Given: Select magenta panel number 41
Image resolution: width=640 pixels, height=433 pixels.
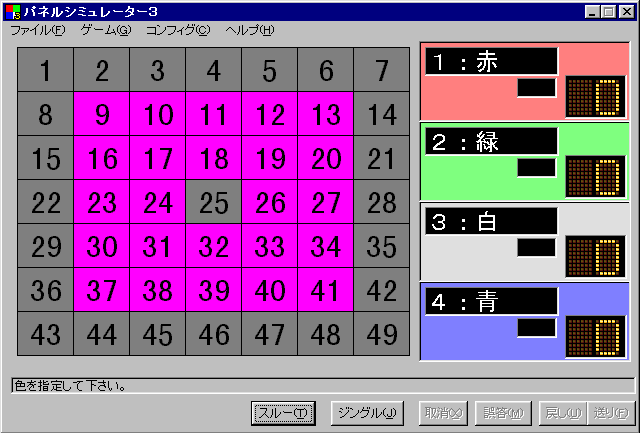Looking at the screenshot, I should (326, 290).
